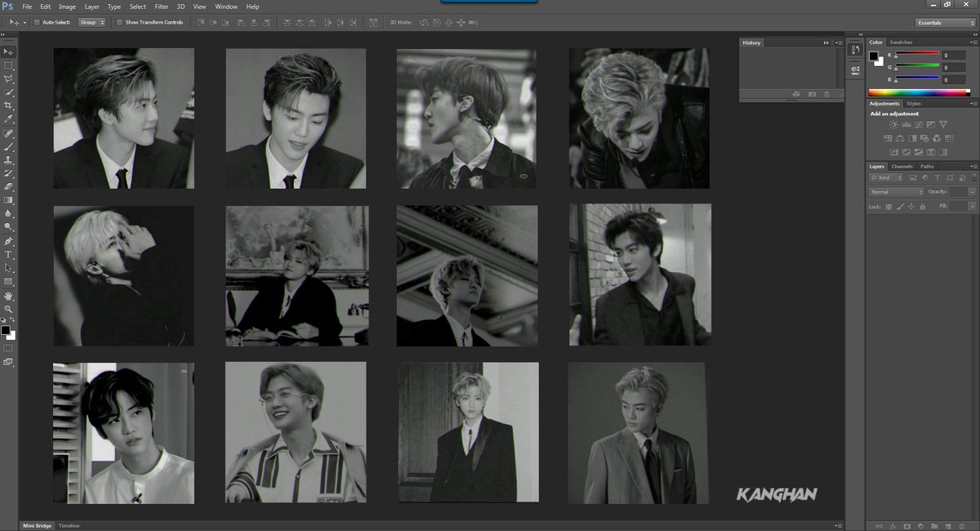
Task: Open the Filter menu
Action: [162, 7]
